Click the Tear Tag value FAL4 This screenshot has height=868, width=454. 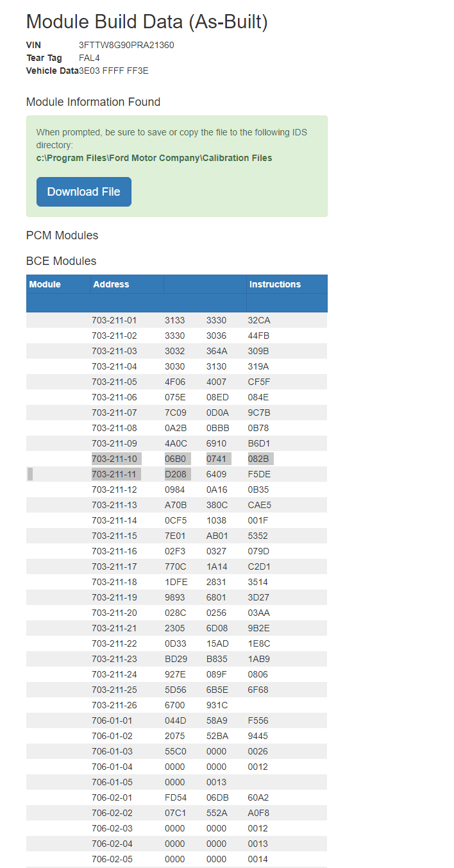(x=90, y=58)
